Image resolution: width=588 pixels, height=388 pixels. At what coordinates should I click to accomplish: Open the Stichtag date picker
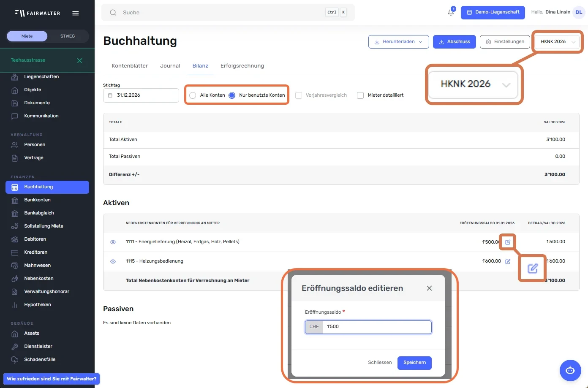pos(141,95)
